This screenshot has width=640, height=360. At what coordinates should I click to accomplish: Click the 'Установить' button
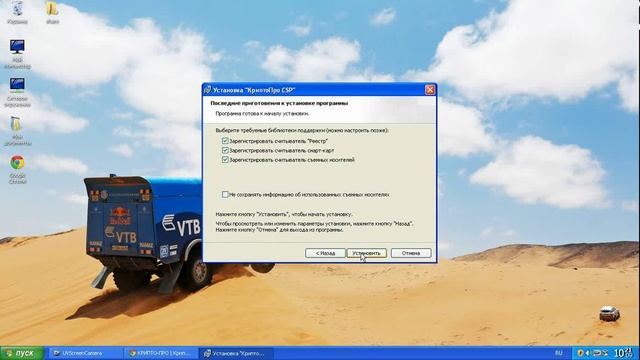coord(367,253)
